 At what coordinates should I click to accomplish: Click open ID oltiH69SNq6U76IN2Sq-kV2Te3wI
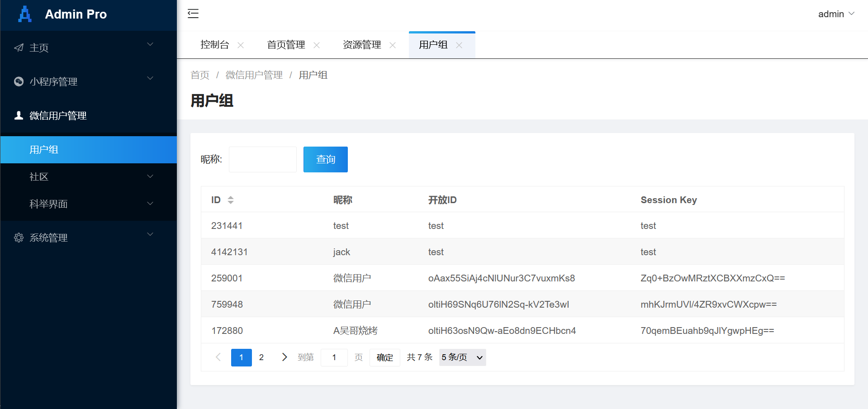point(499,304)
